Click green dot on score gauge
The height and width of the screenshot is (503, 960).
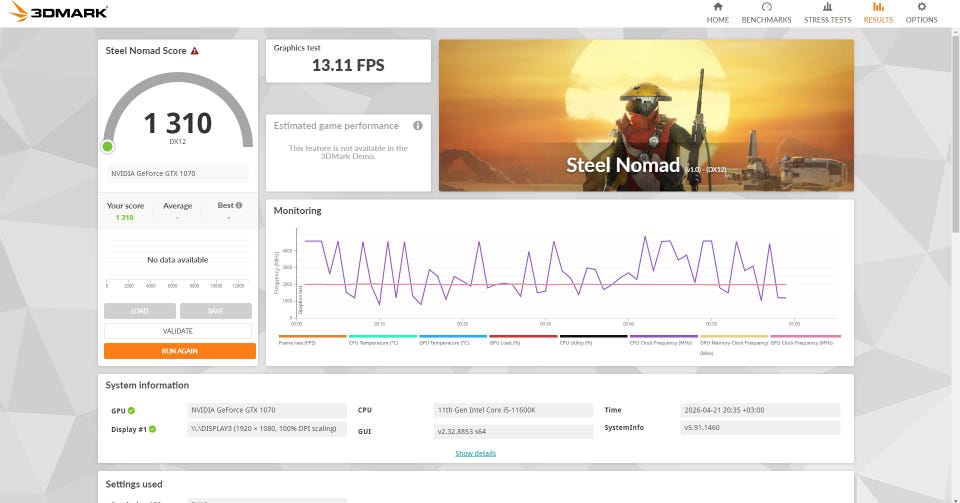tap(108, 146)
